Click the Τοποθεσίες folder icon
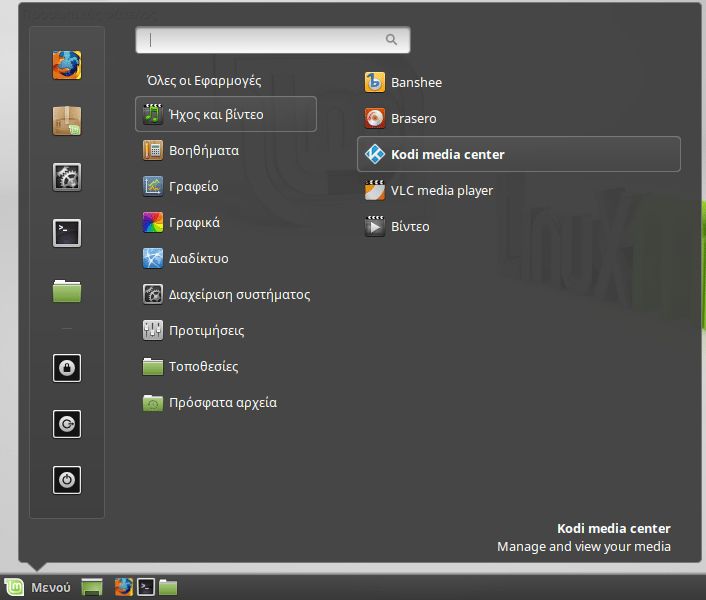This screenshot has width=706, height=600. click(153, 366)
